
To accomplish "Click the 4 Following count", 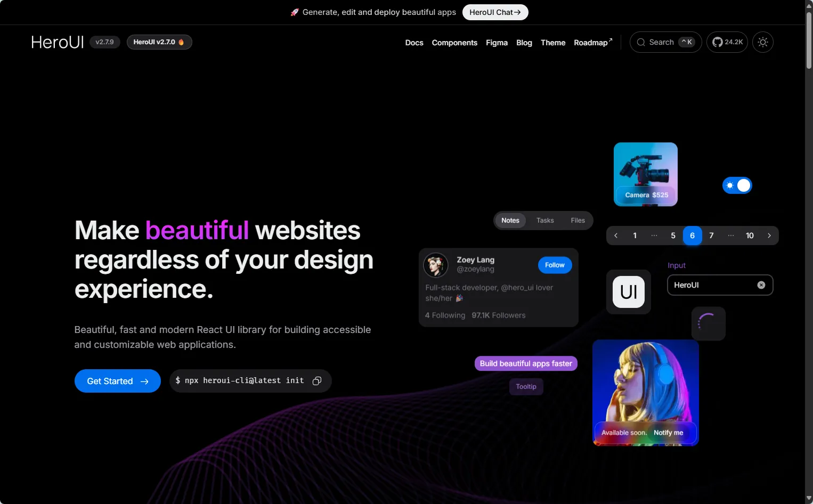I will (x=445, y=315).
